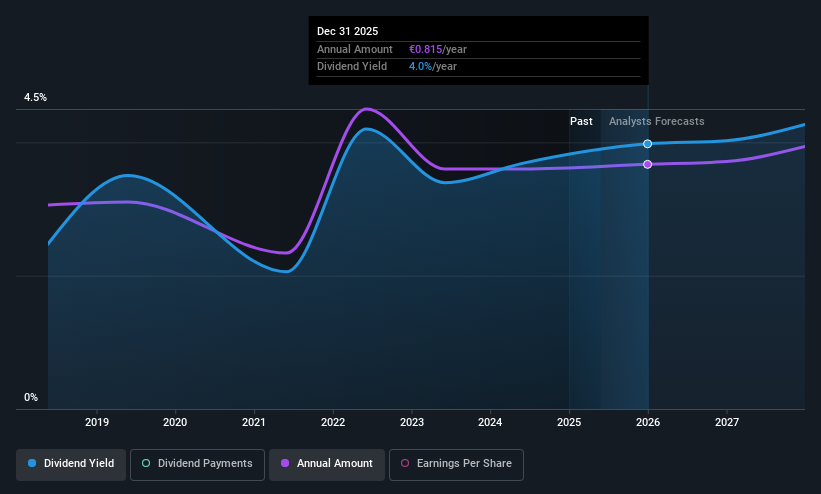Image resolution: width=821 pixels, height=494 pixels.
Task: Click the pink ring in Earnings Per Share legend
Action: point(405,463)
